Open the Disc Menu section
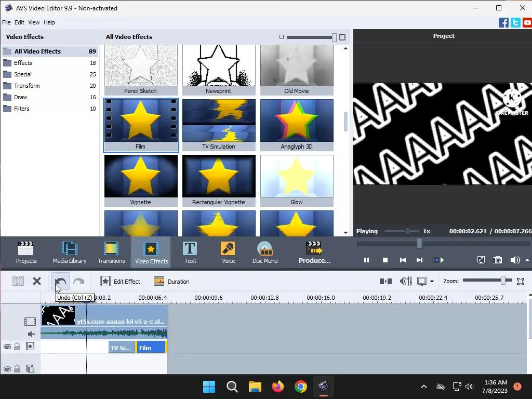 pyautogui.click(x=265, y=252)
